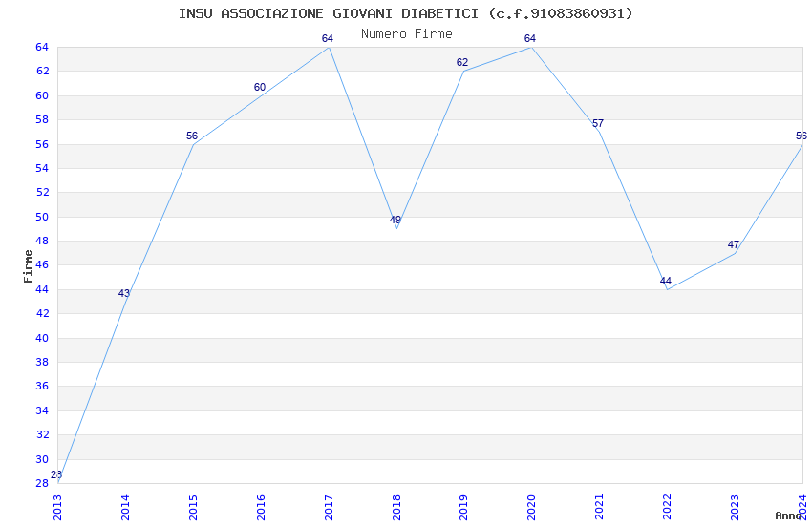Click the data label 60 for 2016

click(x=260, y=88)
